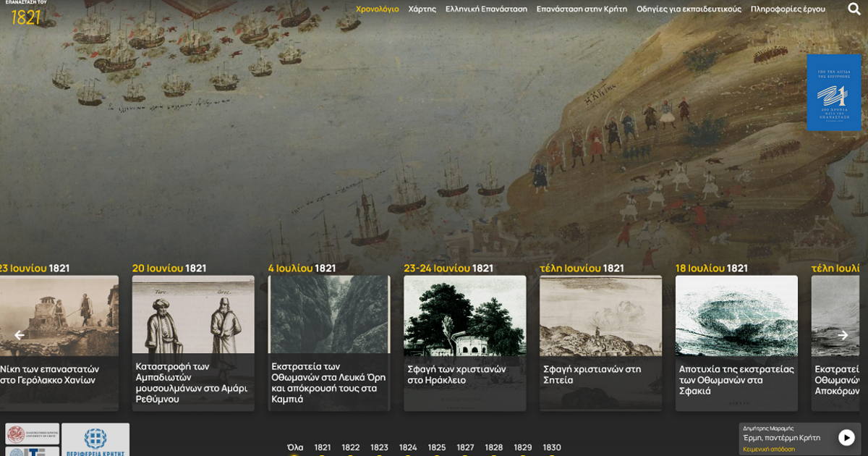Open Πληροφορίες έργου page
The height and width of the screenshot is (456, 868).
pyautogui.click(x=788, y=9)
